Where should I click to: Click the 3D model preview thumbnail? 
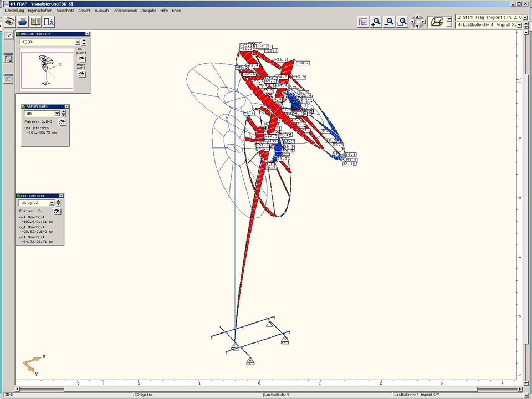click(47, 70)
